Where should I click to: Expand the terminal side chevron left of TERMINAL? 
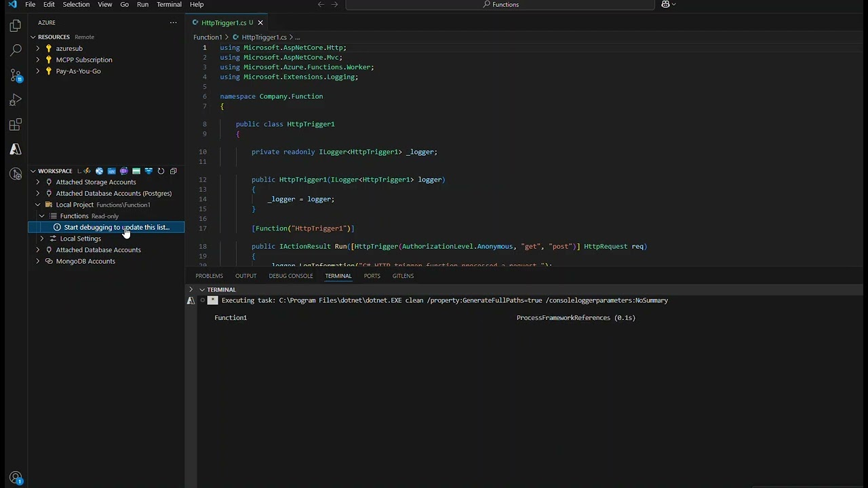[x=191, y=289]
